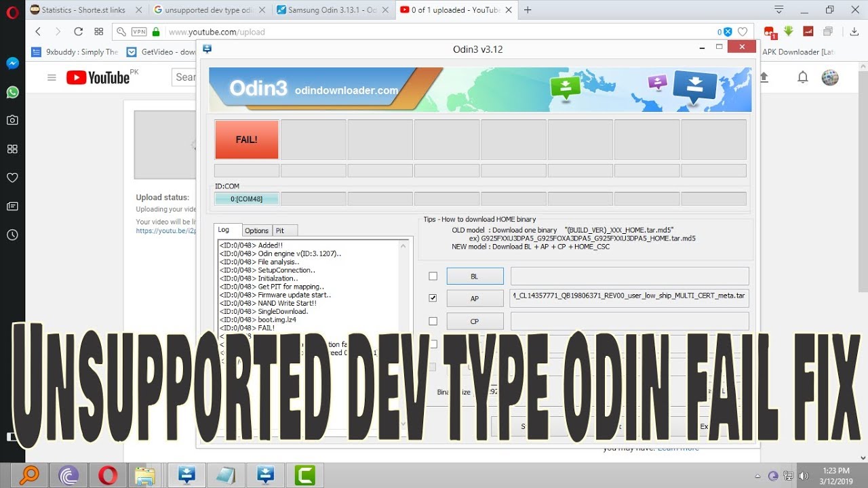Open the Start Page grid icon
Screen dimensions: 868x488
pyautogui.click(x=99, y=32)
